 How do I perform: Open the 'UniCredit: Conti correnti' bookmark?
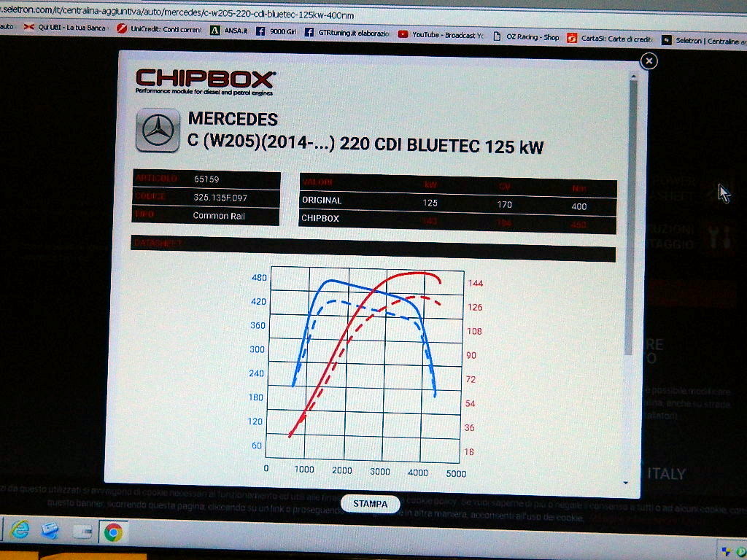(x=159, y=29)
